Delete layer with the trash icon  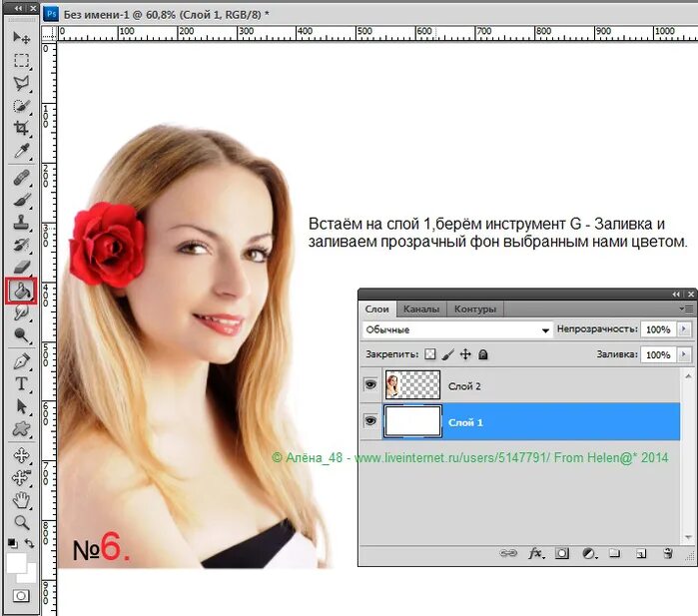668,553
